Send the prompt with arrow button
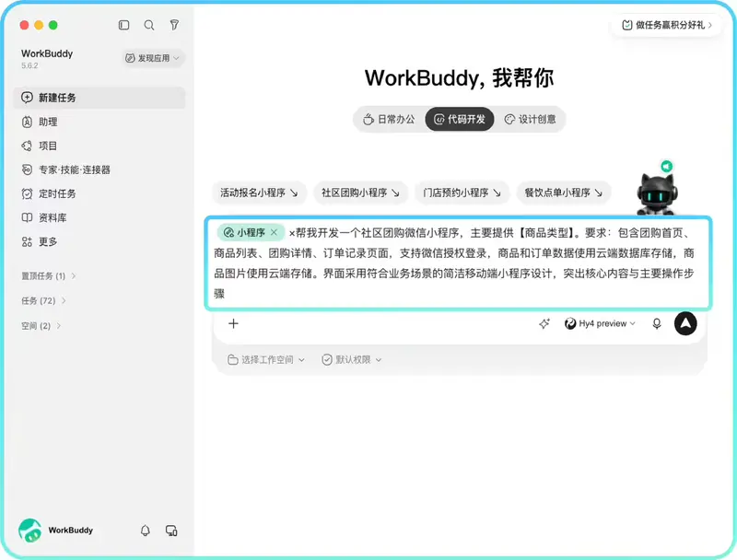 point(685,323)
